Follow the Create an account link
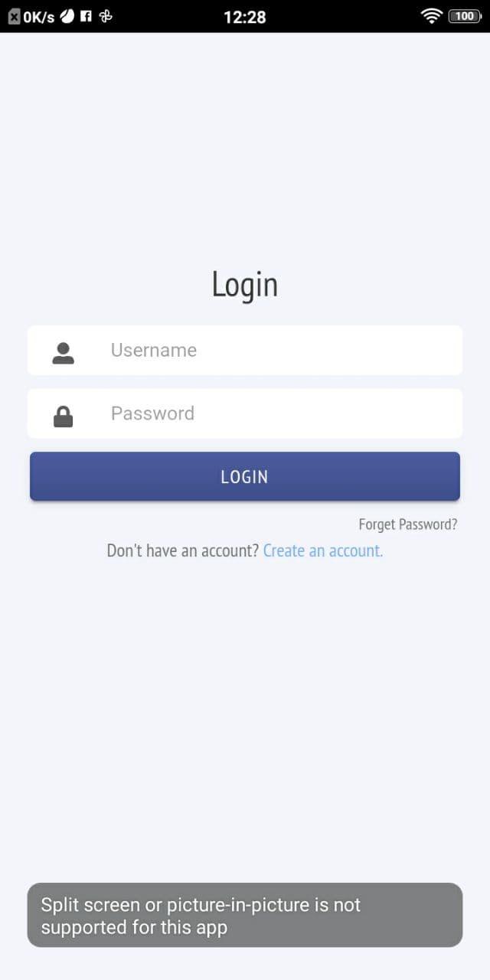The height and width of the screenshot is (980, 490). (x=323, y=550)
